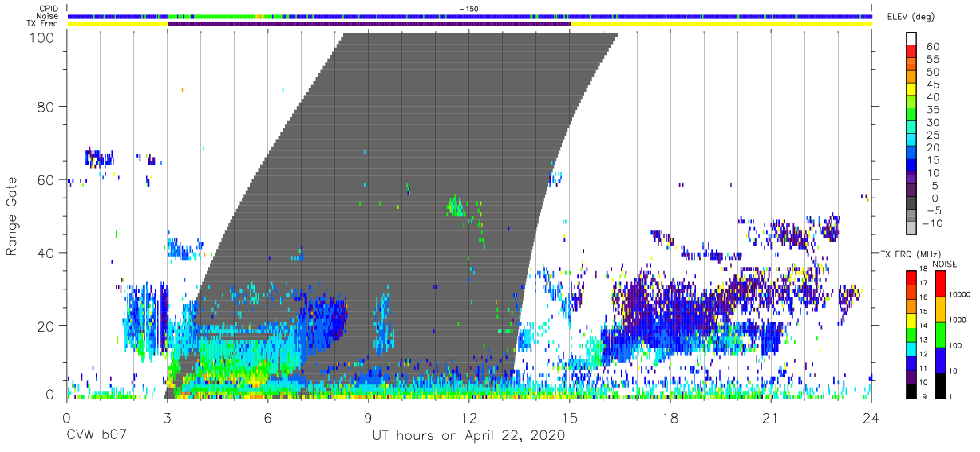The width and height of the screenshot is (980, 452).
Task: Click the 'Noise' row label
Action: [x=49, y=16]
